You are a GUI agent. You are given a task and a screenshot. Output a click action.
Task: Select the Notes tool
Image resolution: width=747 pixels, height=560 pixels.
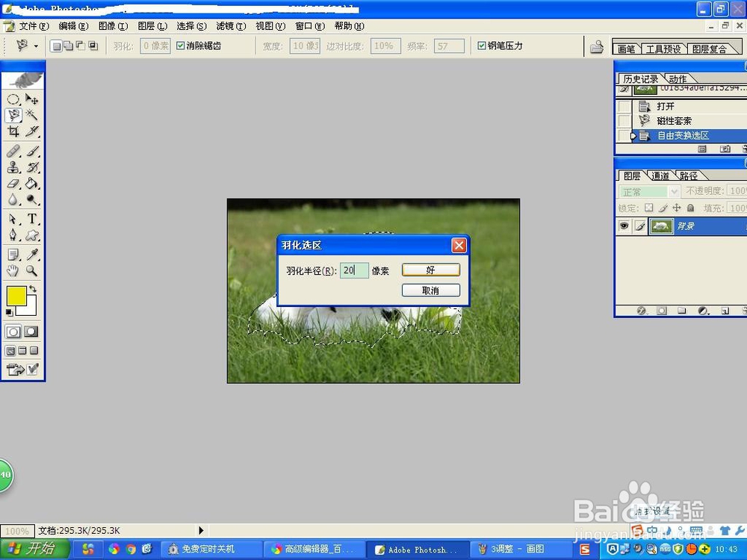[x=13, y=255]
